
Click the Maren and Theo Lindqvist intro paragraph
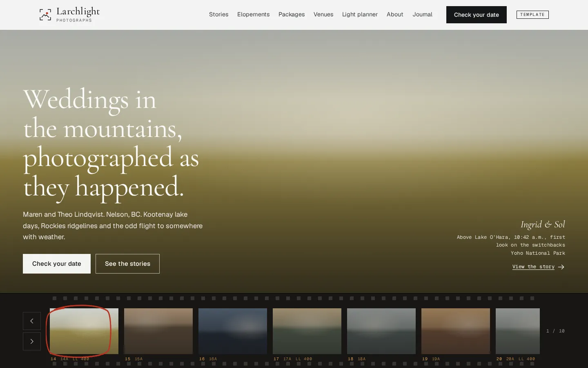[x=113, y=226]
